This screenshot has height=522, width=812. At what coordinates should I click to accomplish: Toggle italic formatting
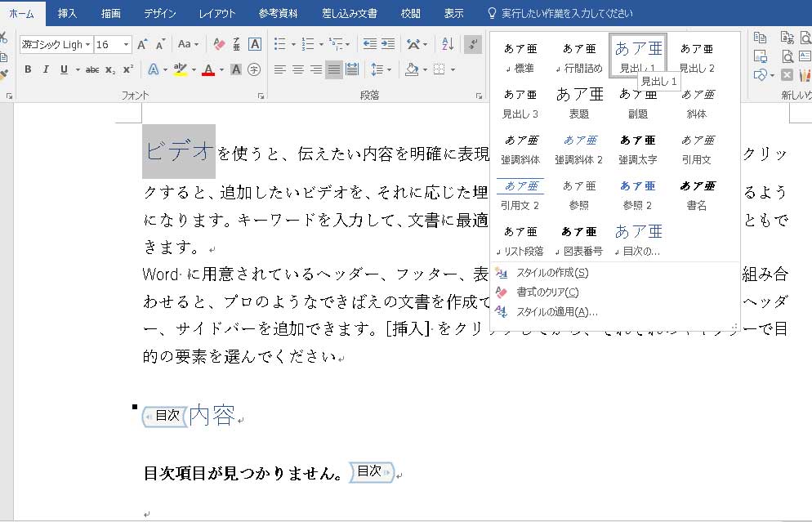46,69
